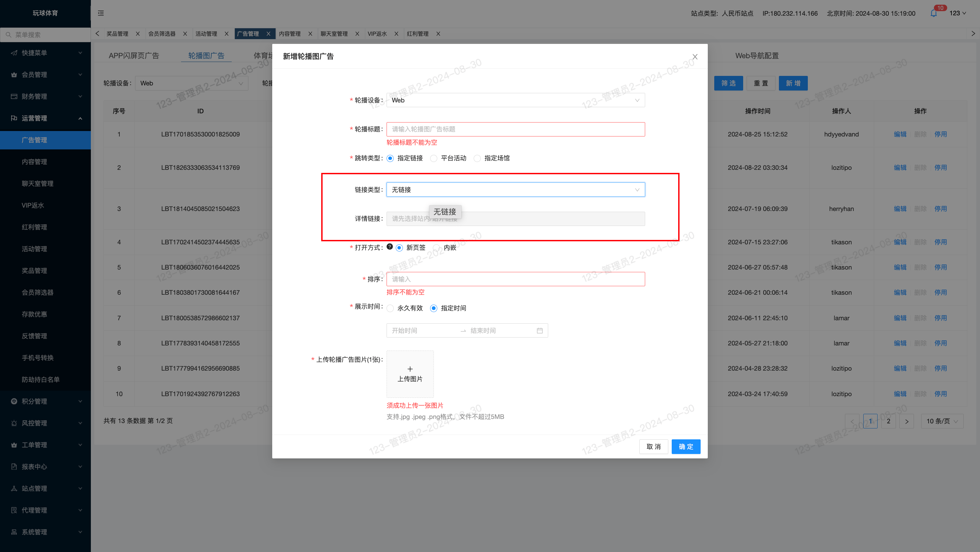Collapse sidebar with the hamburger menu icon
The image size is (980, 552).
click(x=101, y=13)
